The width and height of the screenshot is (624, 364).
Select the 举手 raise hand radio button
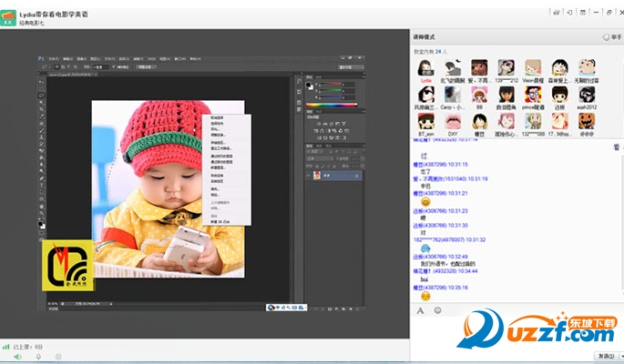click(x=606, y=37)
